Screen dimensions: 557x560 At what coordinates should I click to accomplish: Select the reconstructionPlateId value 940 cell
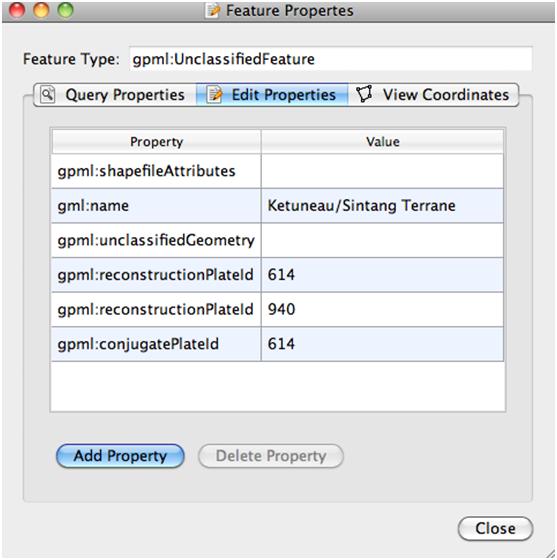pos(382,309)
